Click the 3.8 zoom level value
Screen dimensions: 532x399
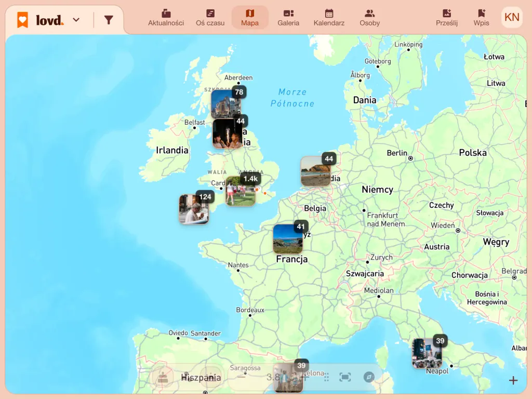click(x=273, y=377)
